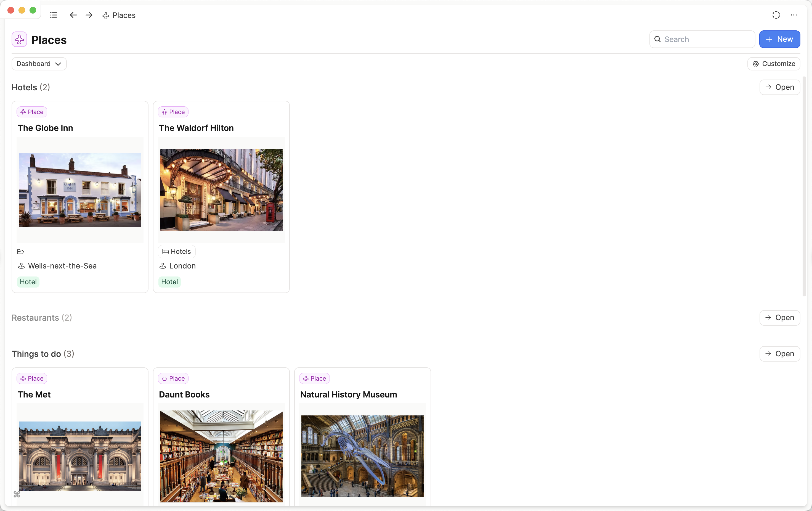The height and width of the screenshot is (511, 812).
Task: Click the Places breadcrumb in title bar
Action: pyautogui.click(x=119, y=15)
